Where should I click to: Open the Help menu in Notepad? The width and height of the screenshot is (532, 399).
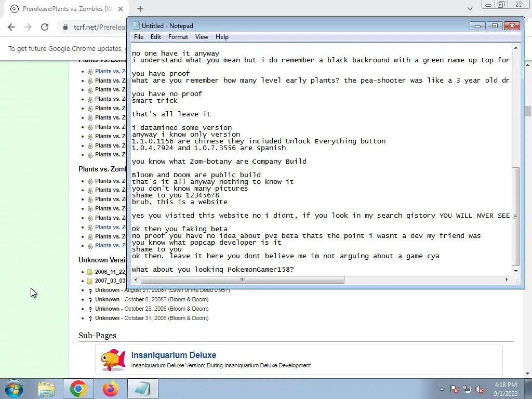[x=222, y=37]
